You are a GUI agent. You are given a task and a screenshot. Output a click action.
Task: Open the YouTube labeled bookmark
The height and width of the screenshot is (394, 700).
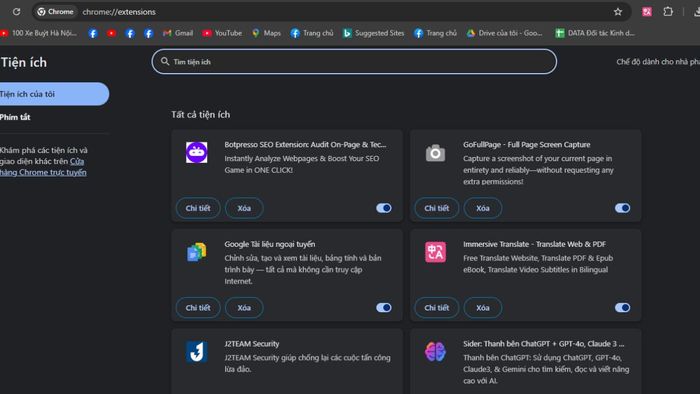[x=222, y=33]
